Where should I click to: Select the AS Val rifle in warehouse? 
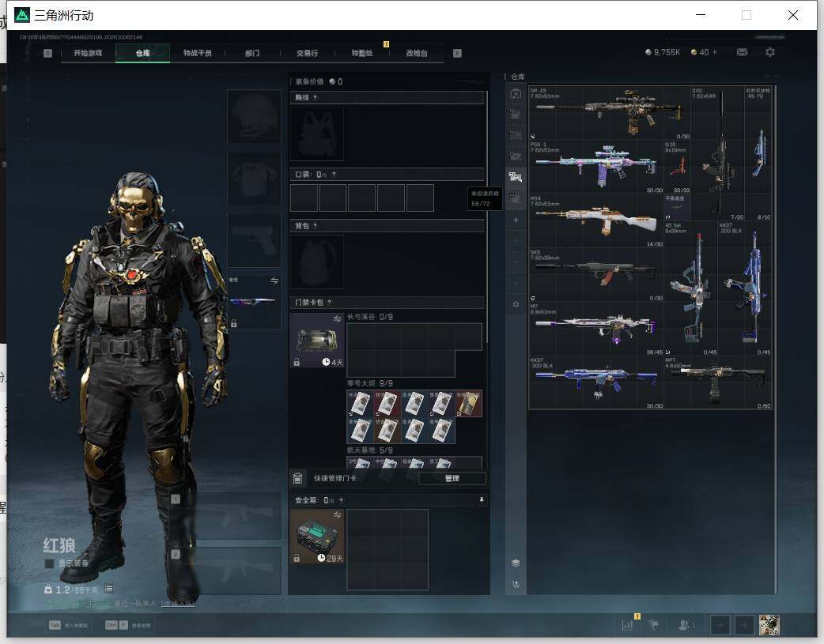[x=691, y=288]
